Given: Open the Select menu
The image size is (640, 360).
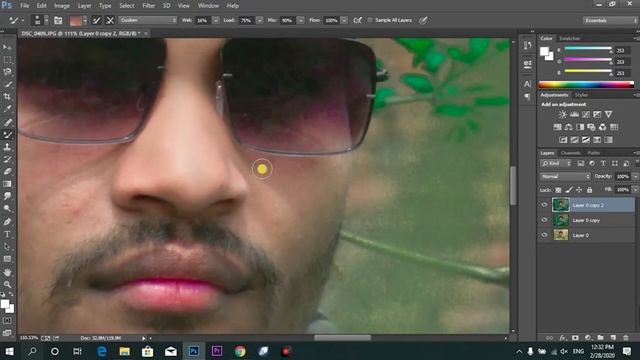Looking at the screenshot, I should coord(127,6).
